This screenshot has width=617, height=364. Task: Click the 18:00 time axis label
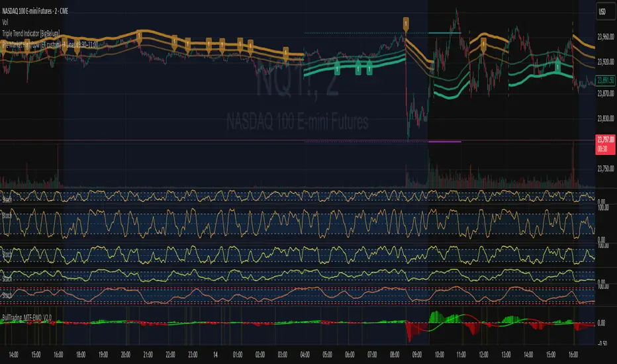pos(81,355)
